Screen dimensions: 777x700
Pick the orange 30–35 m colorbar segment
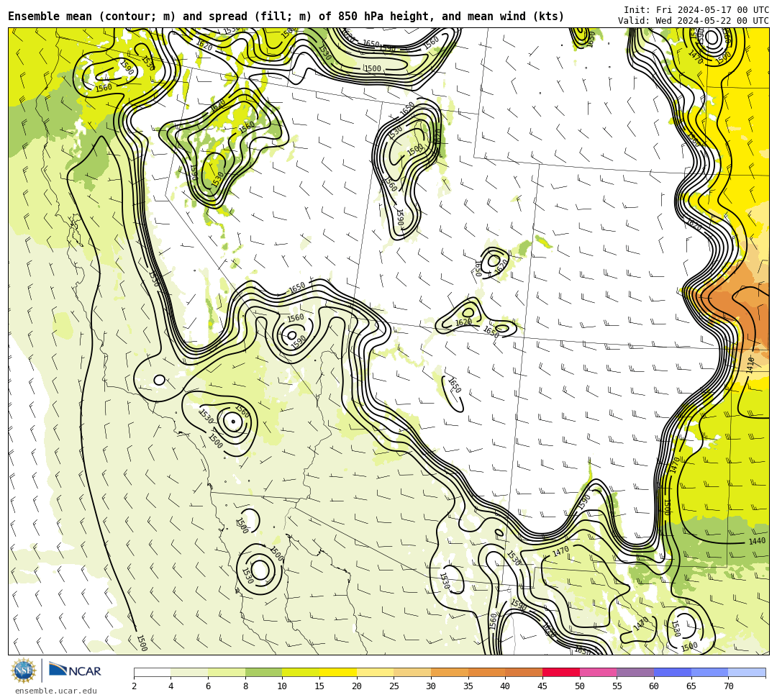(450, 672)
